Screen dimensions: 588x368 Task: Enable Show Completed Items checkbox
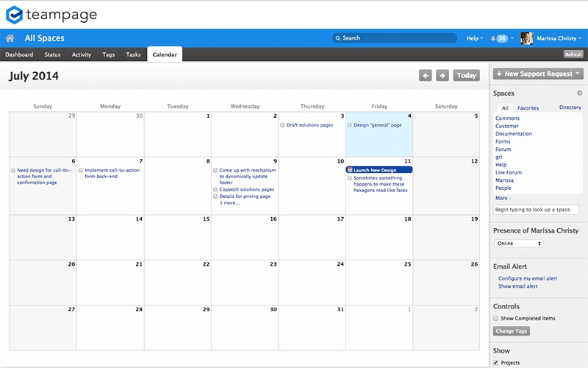pos(495,318)
